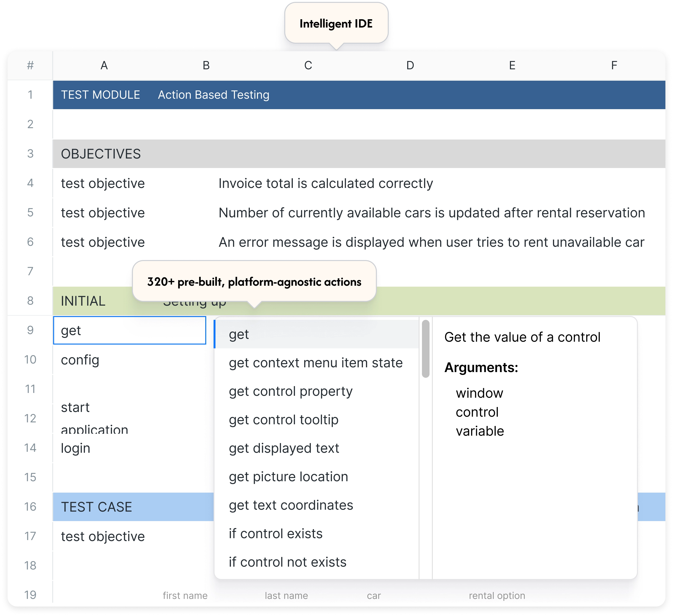Image resolution: width=673 pixels, height=616 pixels.
Task: Select column B header
Action: coord(206,65)
